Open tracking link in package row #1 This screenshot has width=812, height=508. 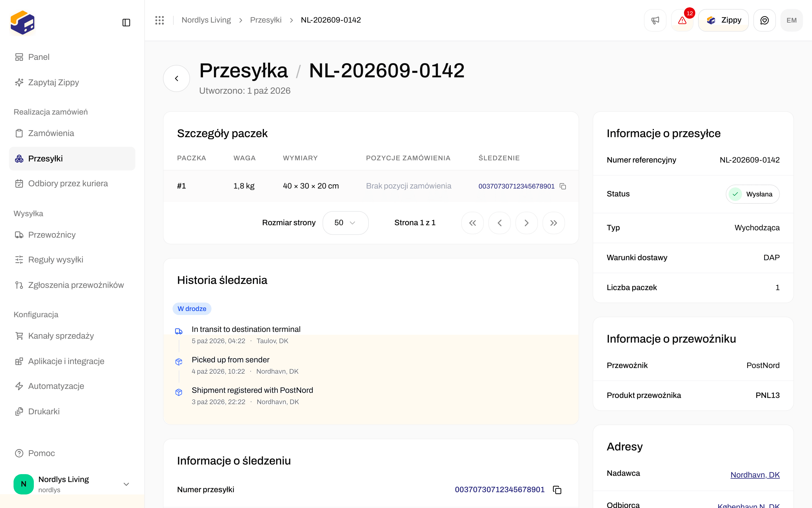(517, 186)
